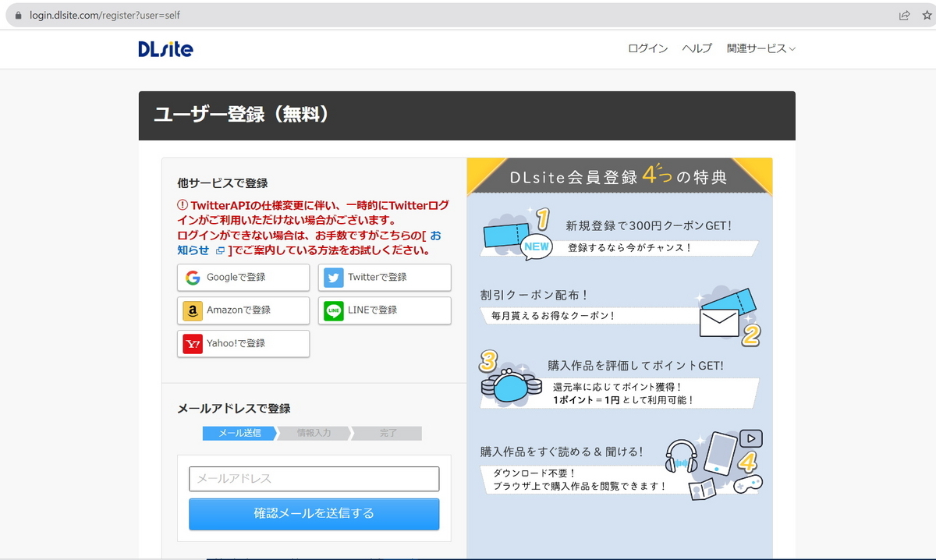Click the coin purse points illustration
The height and width of the screenshot is (560, 936).
coord(512,378)
